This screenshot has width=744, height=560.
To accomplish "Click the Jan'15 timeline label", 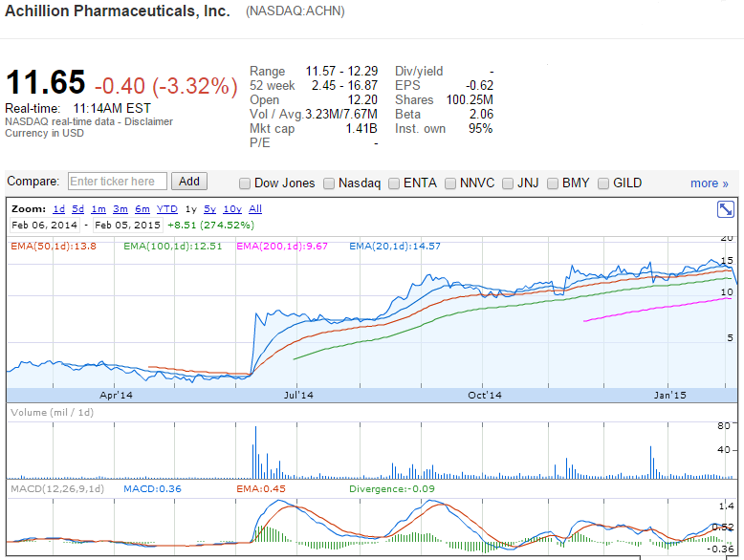I will [x=669, y=395].
